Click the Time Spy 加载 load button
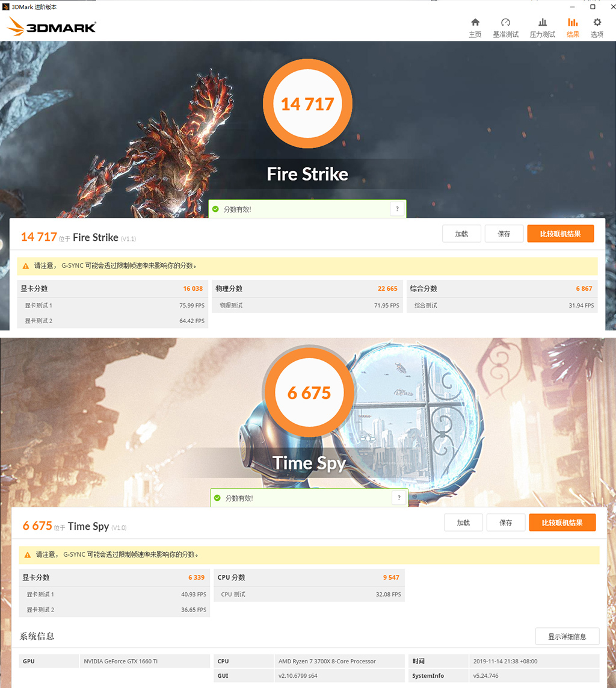 tap(463, 522)
